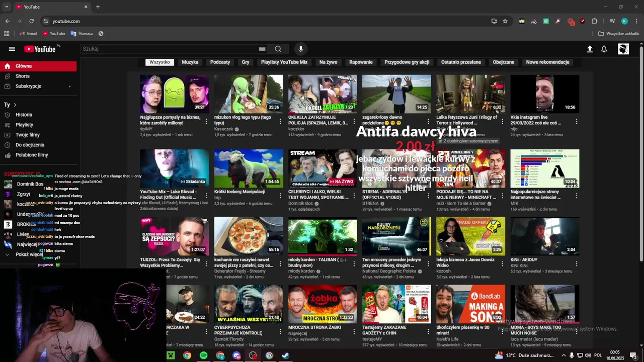This screenshot has width=644, height=362.
Task: Close the YouTube browser tab
Action: point(86,7)
